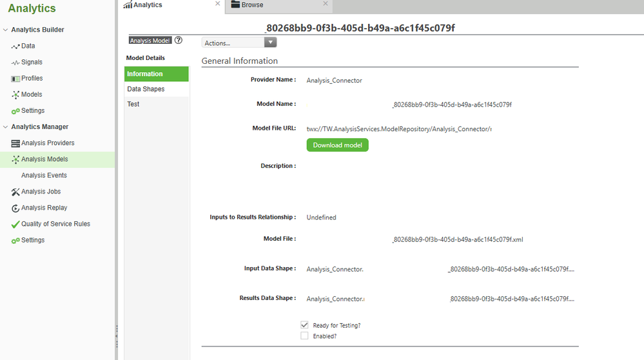Open the Data Shapes section
Screen dimensions: 644x360
point(157,89)
